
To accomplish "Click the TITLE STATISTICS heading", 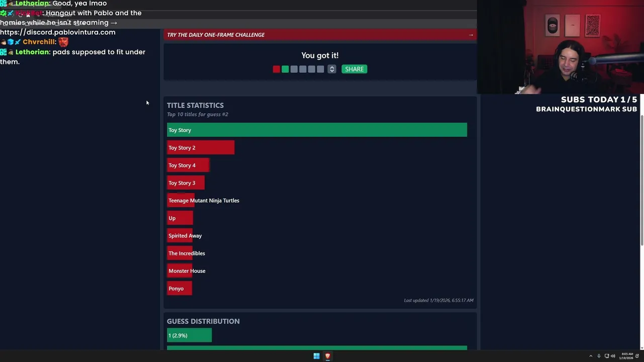I will click(195, 105).
